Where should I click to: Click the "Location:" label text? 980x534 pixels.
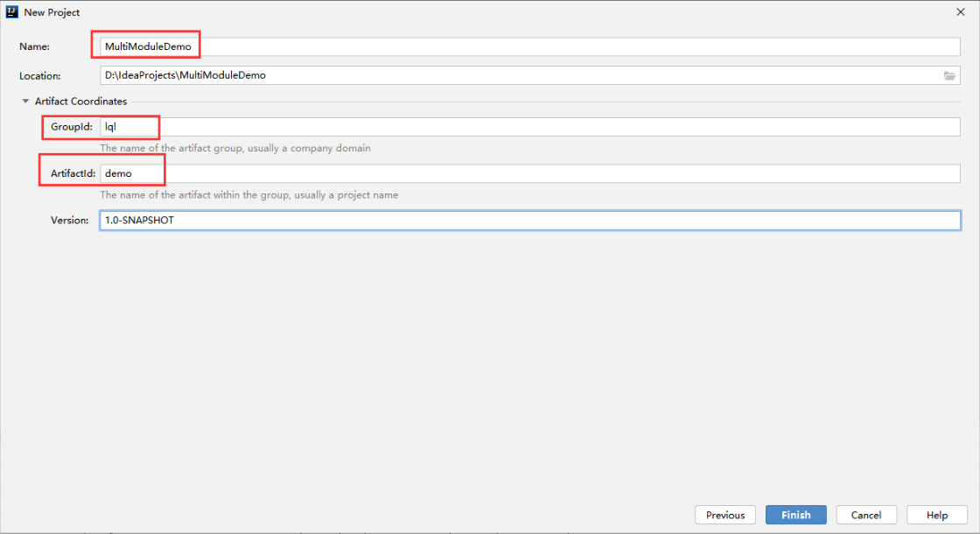40,76
